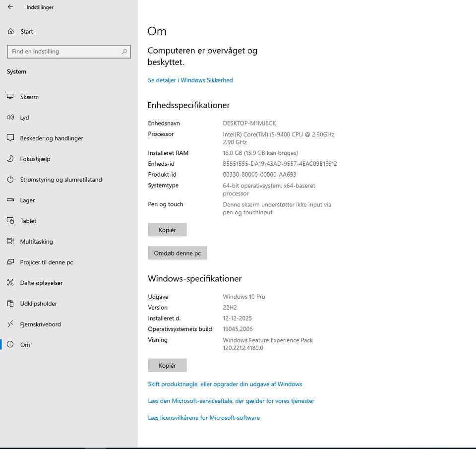Click Omdøb denne pc button
Viewport: 476px width, 449px height.
[x=178, y=253]
